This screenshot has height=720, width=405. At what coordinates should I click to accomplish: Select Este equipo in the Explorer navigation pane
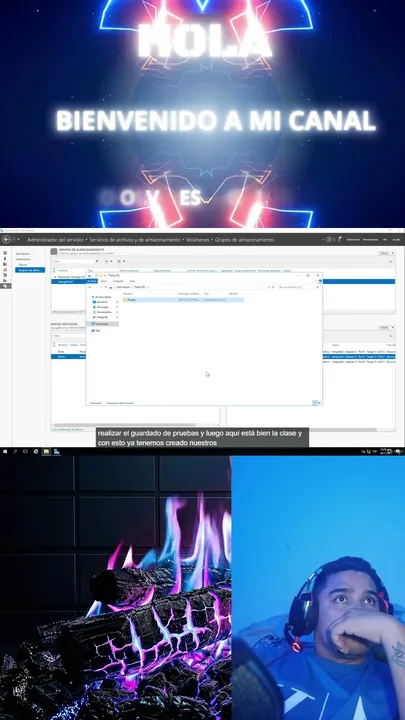103,324
